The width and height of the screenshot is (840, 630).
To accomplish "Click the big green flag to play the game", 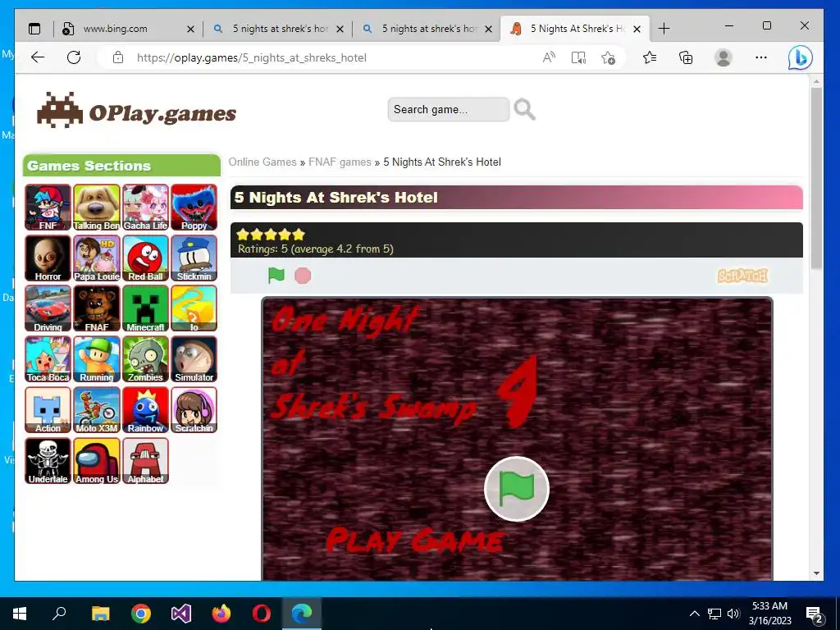I will (517, 489).
